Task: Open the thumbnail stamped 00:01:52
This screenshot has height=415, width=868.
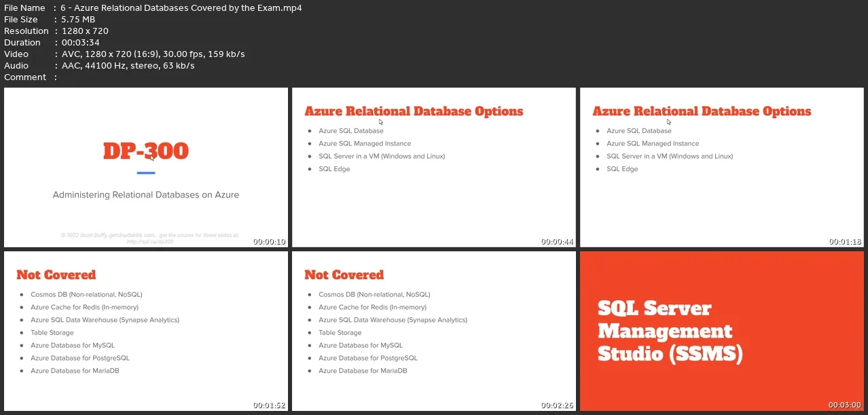Action: point(146,331)
